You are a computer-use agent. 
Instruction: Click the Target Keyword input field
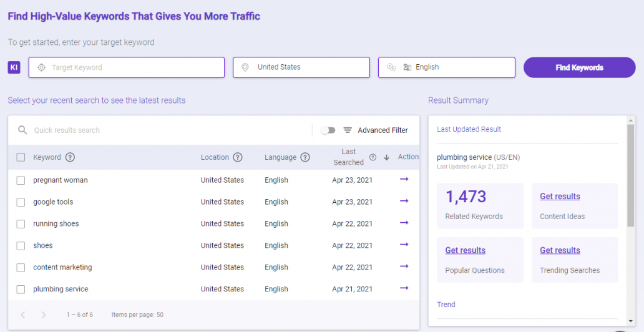coord(127,67)
